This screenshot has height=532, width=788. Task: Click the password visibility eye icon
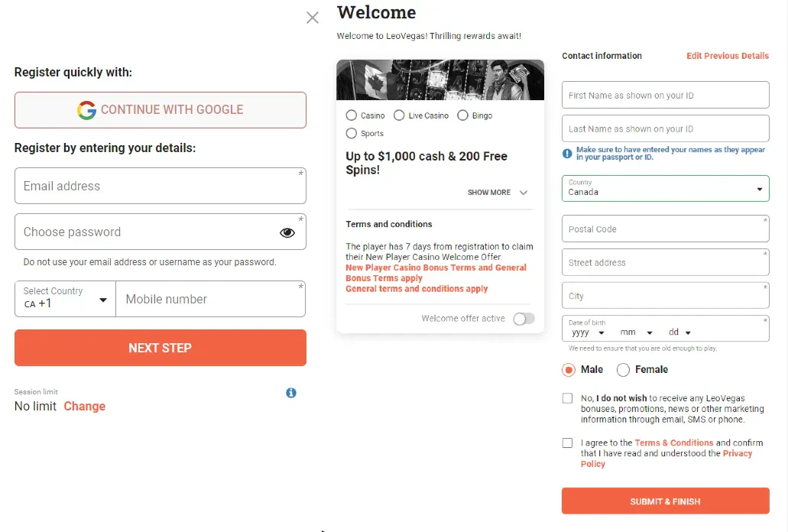(x=287, y=232)
